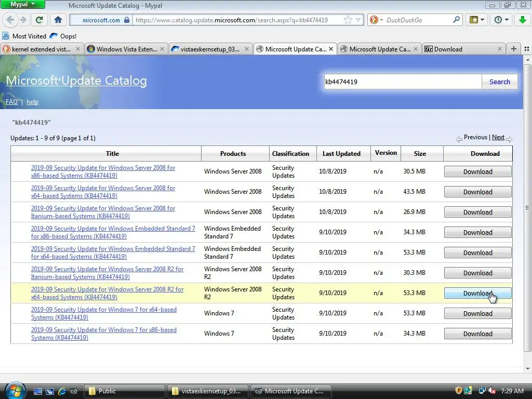This screenshot has width=532, height=399.
Task: Open Windows 7 x64 update link
Action: (x=104, y=313)
